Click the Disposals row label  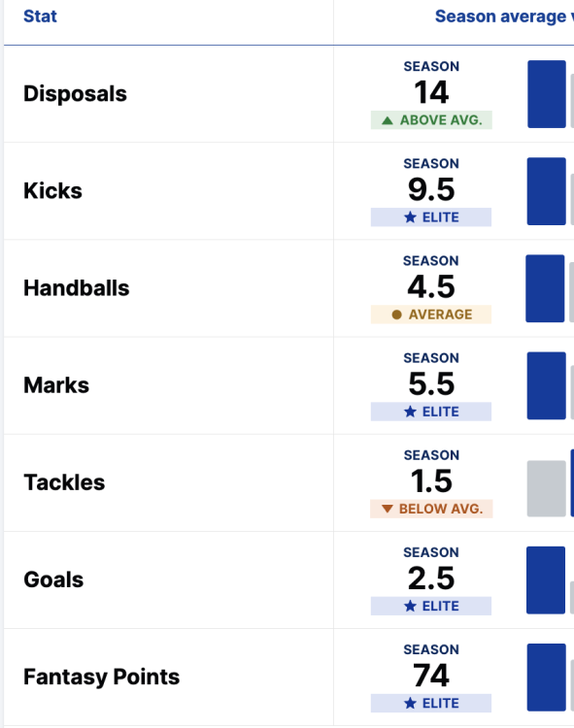75,94
